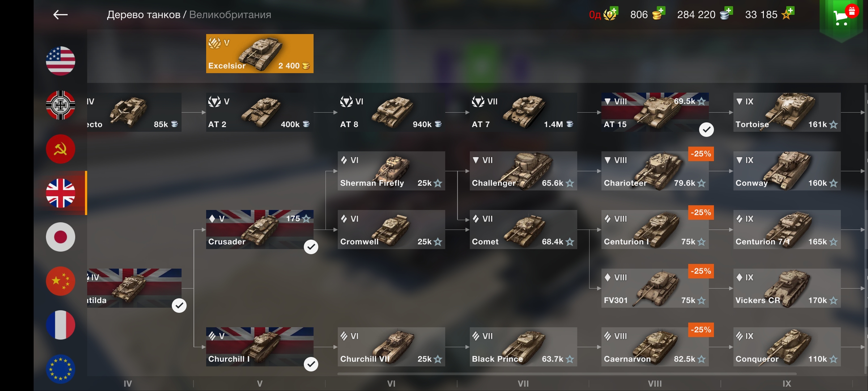
Task: Select the European nation flag tab
Action: click(60, 369)
